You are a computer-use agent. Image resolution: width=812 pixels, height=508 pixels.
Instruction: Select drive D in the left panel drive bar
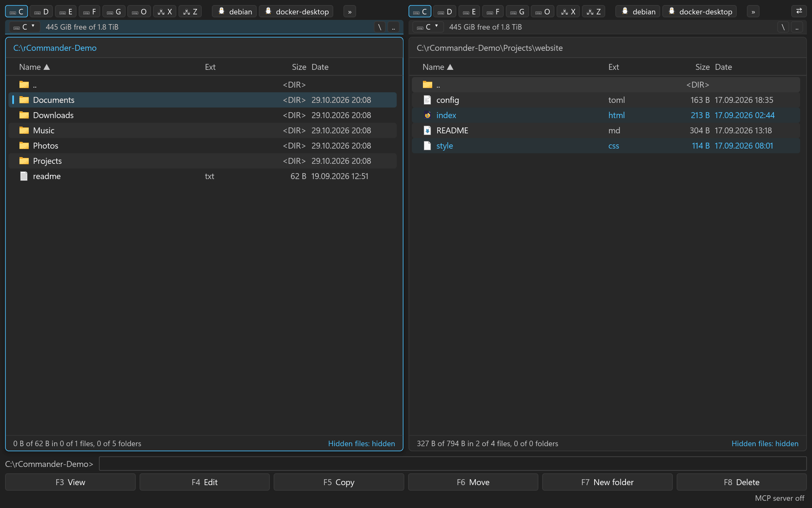tap(41, 11)
